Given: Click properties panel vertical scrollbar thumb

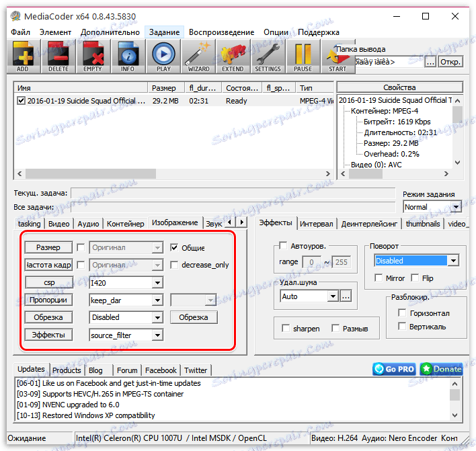Looking at the screenshot, I should coord(457,114).
